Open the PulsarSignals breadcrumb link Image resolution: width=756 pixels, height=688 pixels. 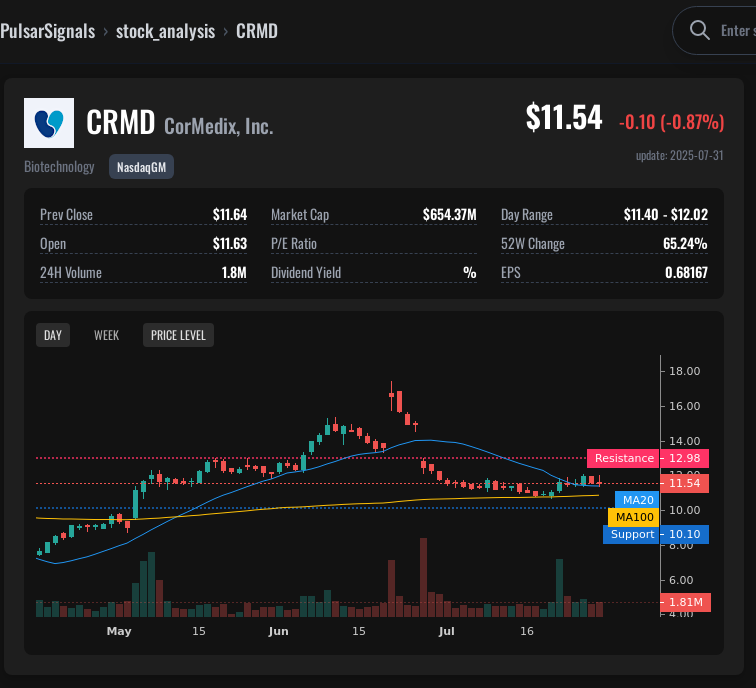(48, 31)
